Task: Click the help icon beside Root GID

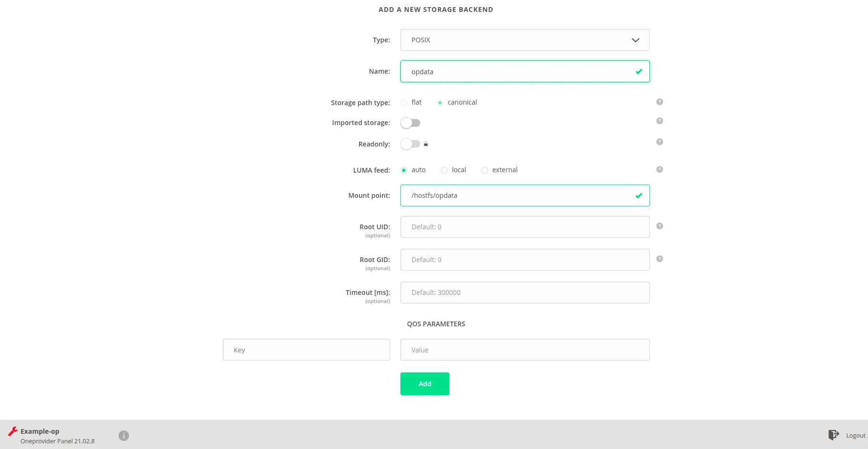Action: click(x=659, y=258)
